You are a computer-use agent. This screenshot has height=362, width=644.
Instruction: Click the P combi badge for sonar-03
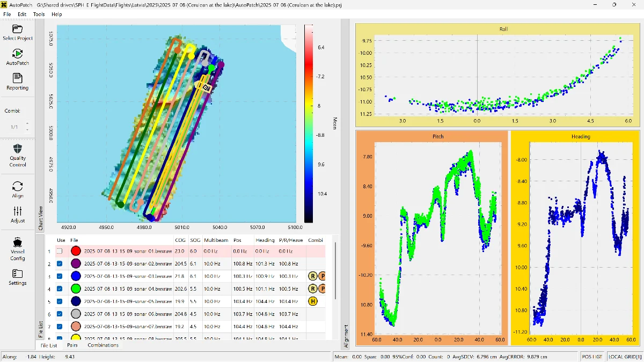pos(321,276)
